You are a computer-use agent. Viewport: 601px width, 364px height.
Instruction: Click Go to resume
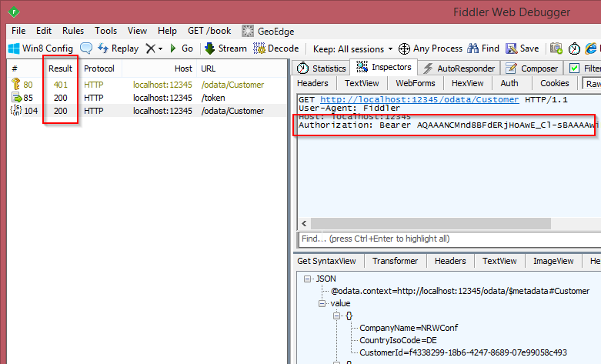182,48
